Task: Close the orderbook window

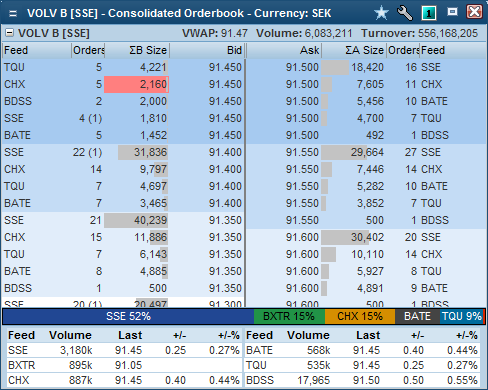Action: point(474,12)
